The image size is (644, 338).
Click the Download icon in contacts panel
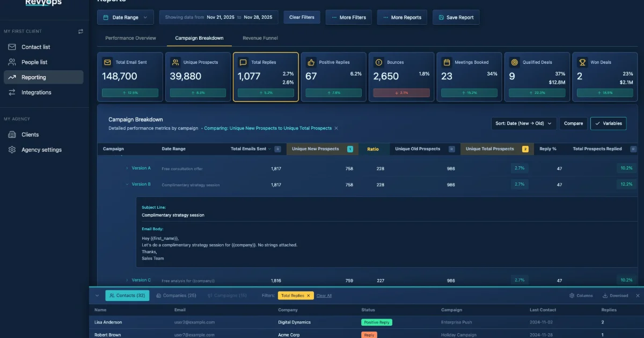(605, 296)
